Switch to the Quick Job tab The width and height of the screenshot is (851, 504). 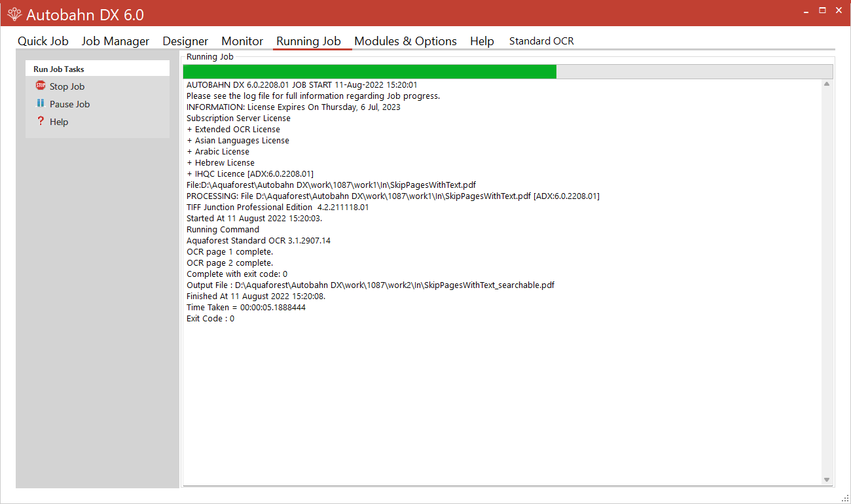[x=43, y=41]
